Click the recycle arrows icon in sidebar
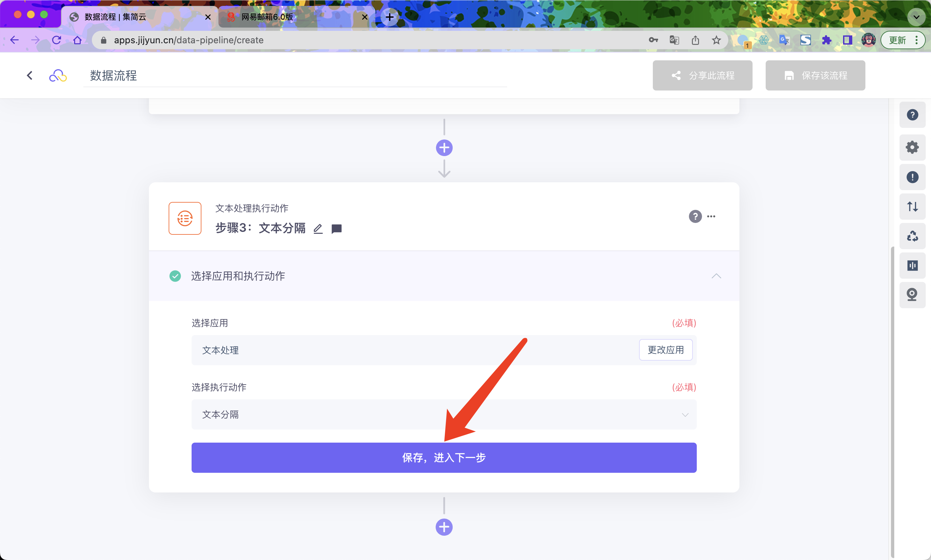The height and width of the screenshot is (560, 931). tap(912, 236)
